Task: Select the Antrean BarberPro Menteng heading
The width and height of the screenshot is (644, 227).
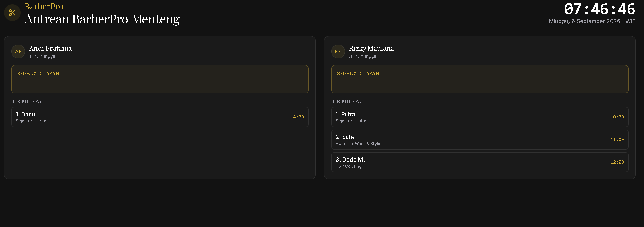Action: 102,19
